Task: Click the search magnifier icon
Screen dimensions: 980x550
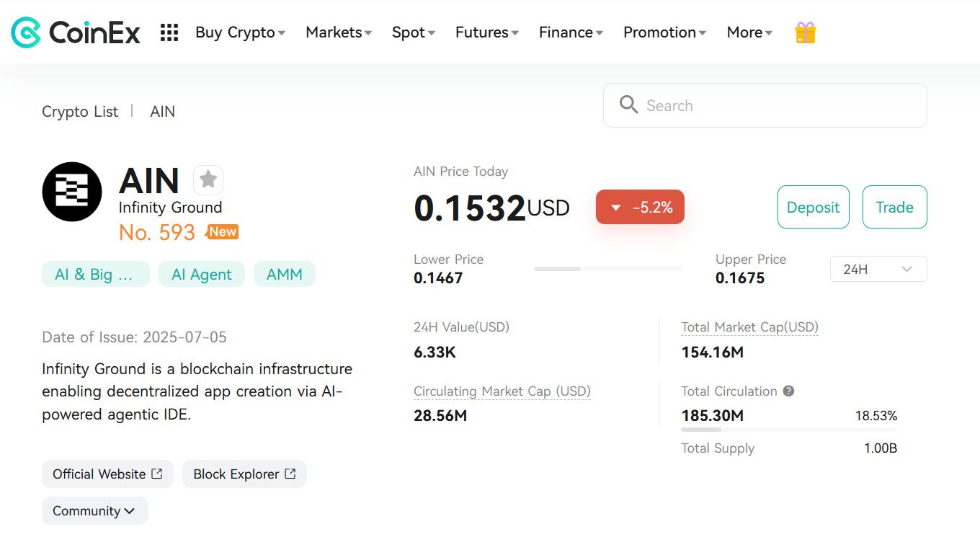Action: point(628,105)
